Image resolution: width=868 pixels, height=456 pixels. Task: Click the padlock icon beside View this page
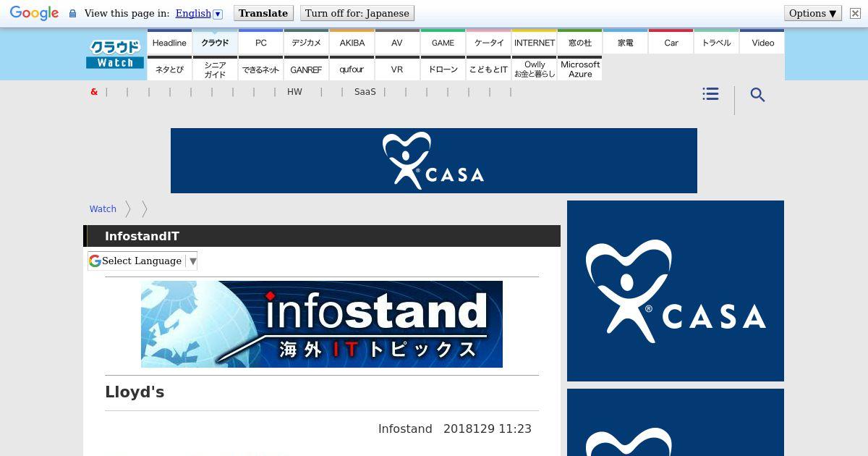click(72, 14)
